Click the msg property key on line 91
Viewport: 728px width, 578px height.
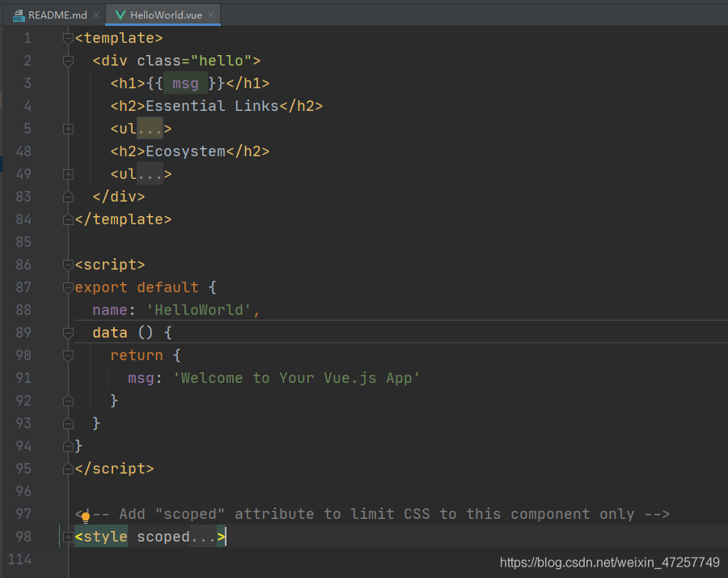141,378
